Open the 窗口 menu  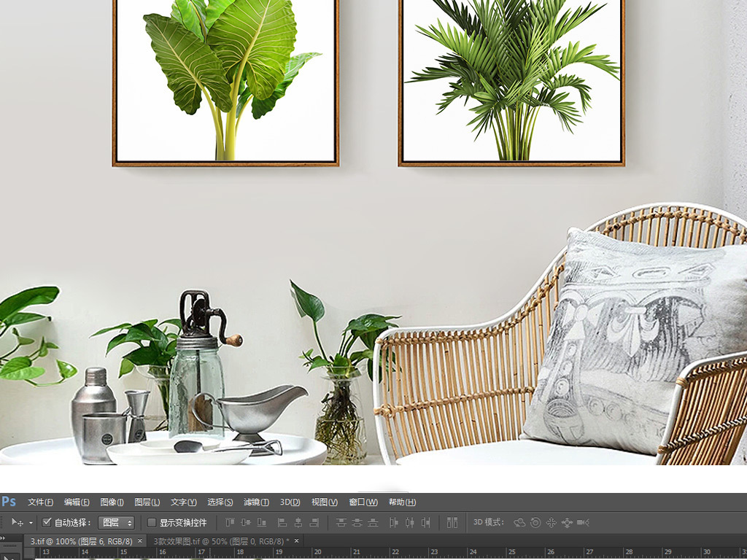(363, 502)
